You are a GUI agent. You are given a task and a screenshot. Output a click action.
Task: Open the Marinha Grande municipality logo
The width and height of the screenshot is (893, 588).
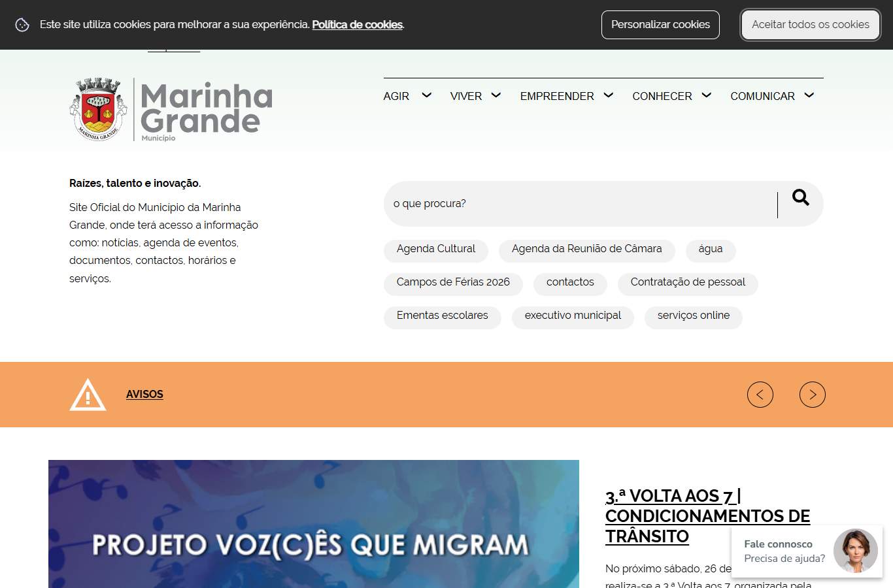[x=171, y=109]
